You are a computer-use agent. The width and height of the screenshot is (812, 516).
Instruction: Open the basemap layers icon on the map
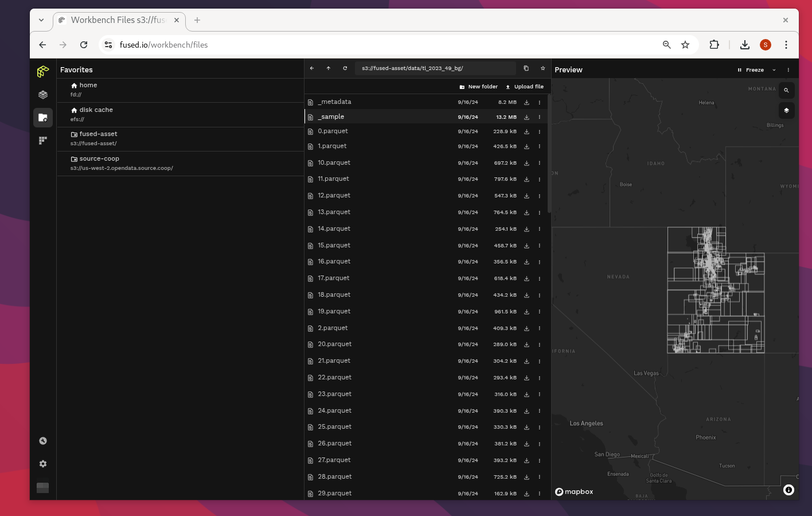(786, 110)
